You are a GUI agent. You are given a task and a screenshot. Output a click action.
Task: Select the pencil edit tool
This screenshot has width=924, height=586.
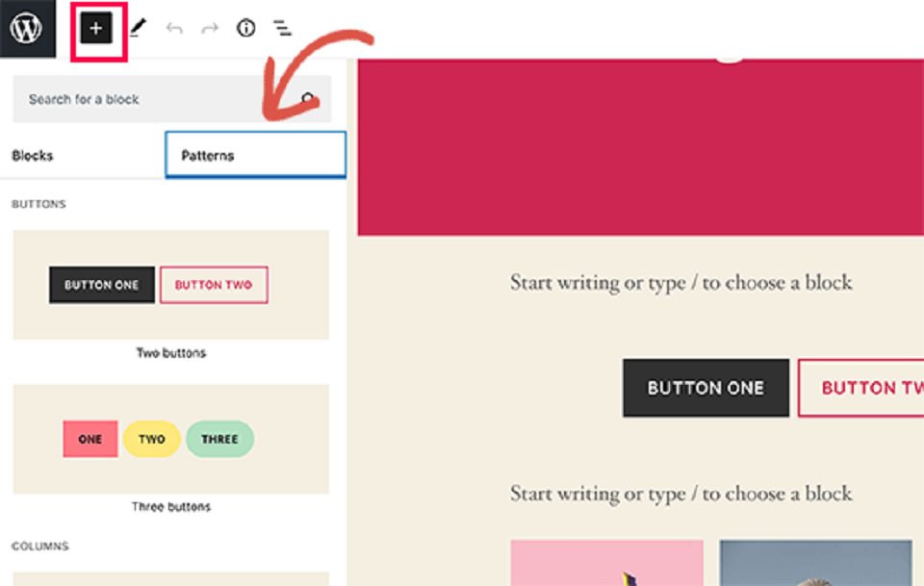tap(138, 28)
